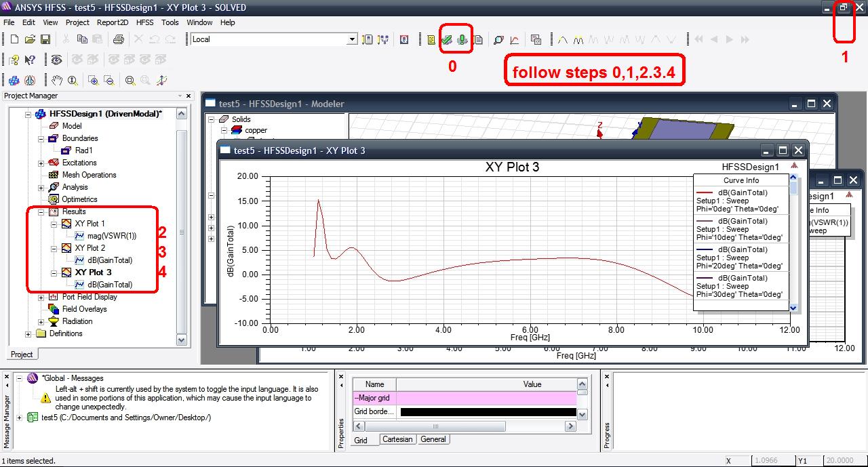This screenshot has height=467, width=868.
Task: Expand the Analysis tree node
Action: click(41, 187)
